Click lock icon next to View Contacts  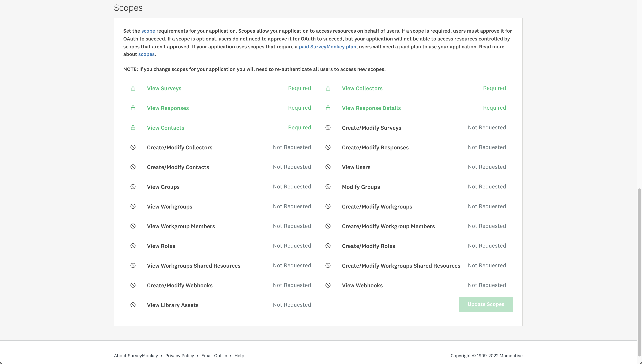pos(133,128)
